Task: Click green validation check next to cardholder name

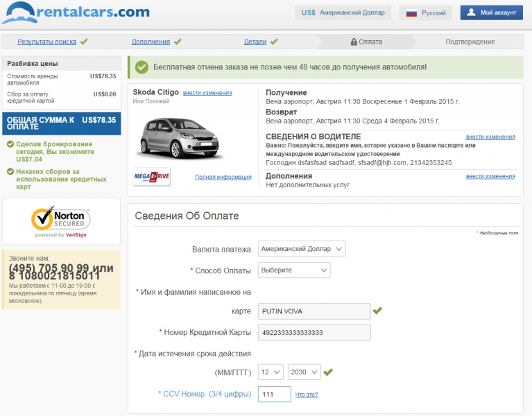Action: point(377,310)
